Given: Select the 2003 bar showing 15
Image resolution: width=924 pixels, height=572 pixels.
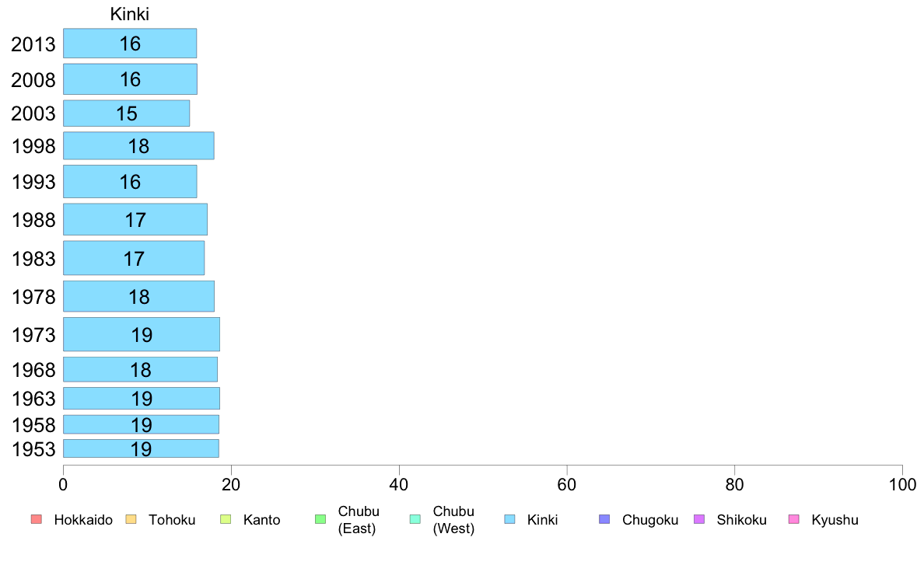Looking at the screenshot, I should pyautogui.click(x=127, y=113).
